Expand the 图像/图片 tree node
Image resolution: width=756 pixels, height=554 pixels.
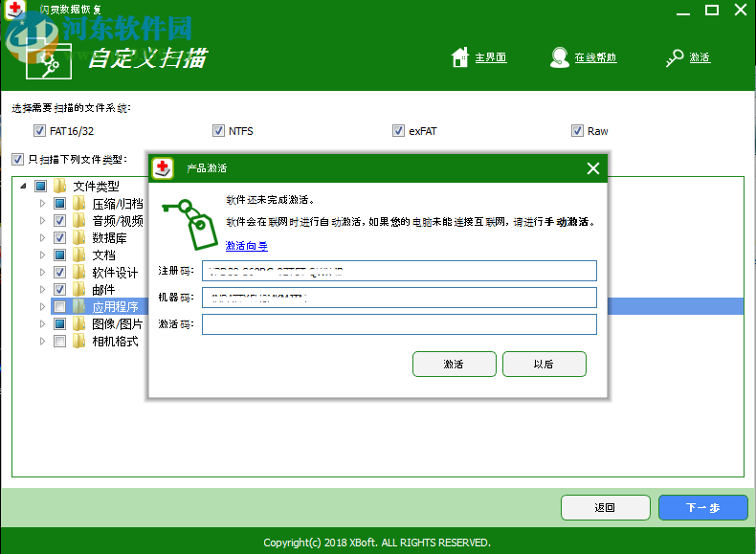(x=42, y=323)
